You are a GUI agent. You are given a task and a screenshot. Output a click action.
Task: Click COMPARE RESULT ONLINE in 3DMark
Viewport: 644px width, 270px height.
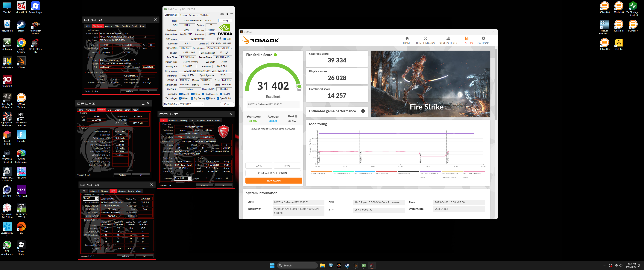(x=273, y=173)
